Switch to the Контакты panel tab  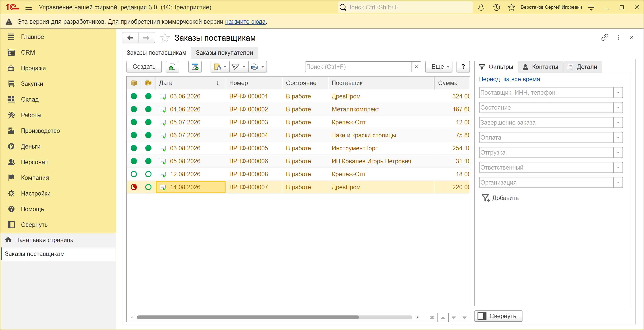(540, 67)
